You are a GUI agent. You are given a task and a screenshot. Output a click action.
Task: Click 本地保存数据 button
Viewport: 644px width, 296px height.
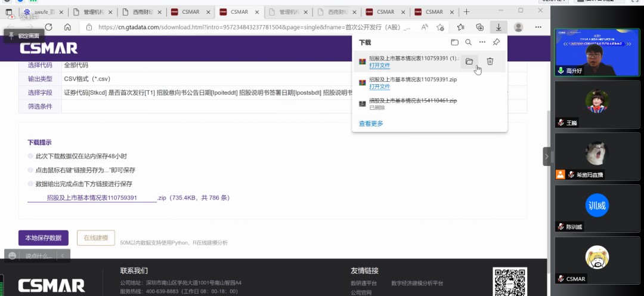[43, 238]
